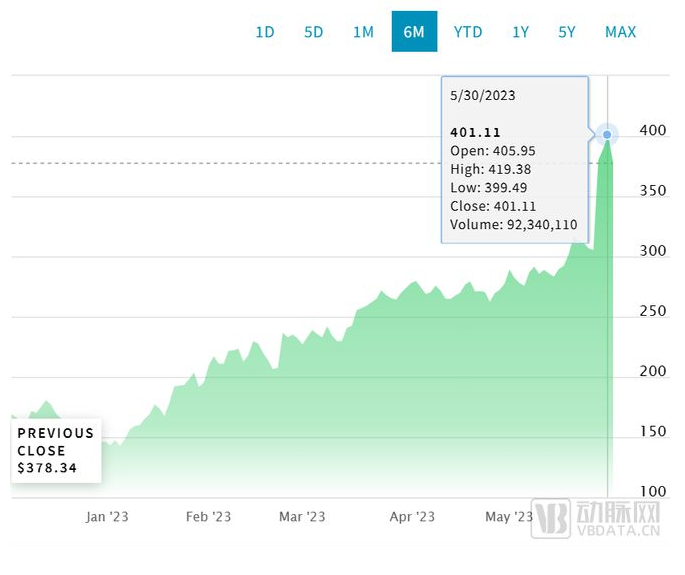This screenshot has height=575, width=685.
Task: Click the 100 price axis label
Action: pyautogui.click(x=652, y=491)
